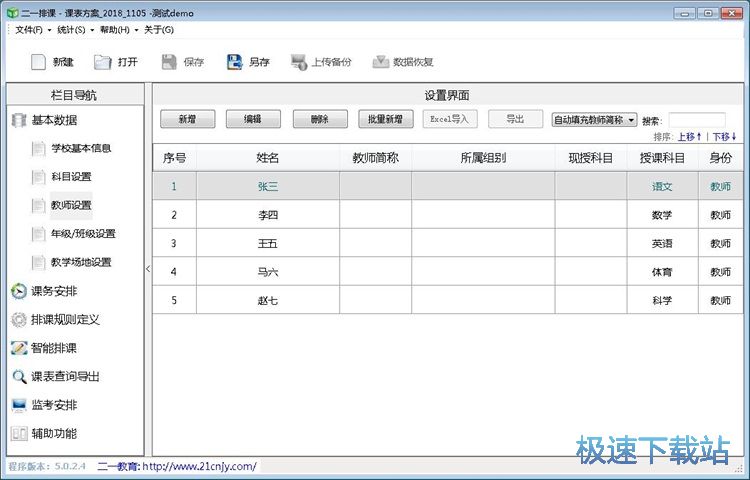Screen dimensions: 750x480
Task: Click the 删除 button
Action: [x=320, y=119]
